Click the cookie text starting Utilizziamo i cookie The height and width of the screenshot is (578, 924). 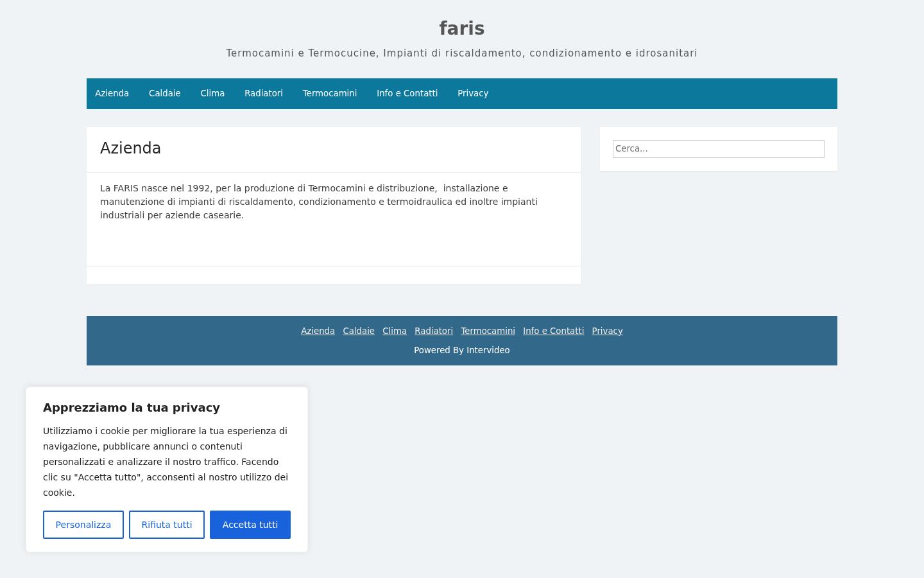[166, 462]
